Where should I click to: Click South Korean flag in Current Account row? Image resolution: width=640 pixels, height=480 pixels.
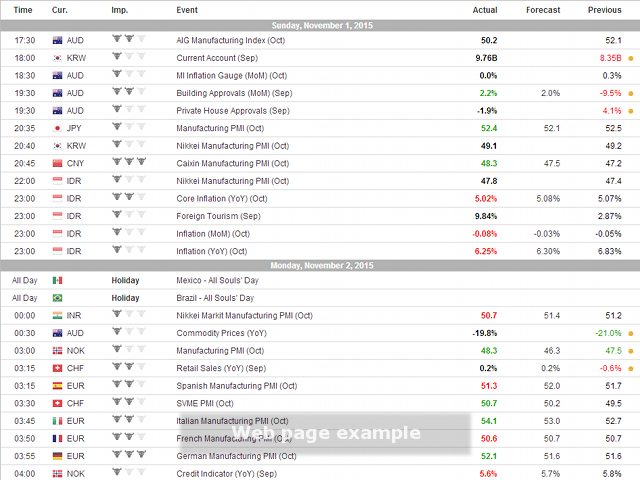point(58,58)
